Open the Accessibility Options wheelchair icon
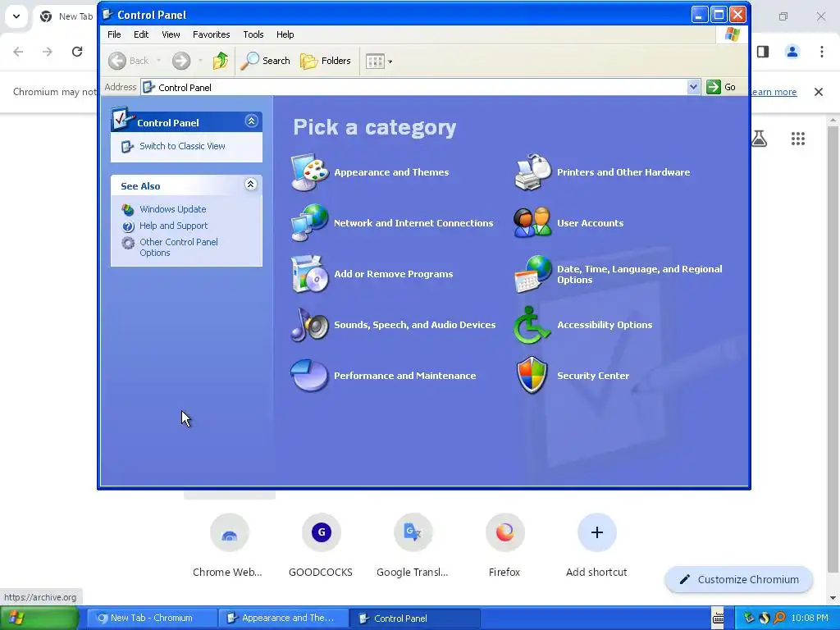 (532, 325)
